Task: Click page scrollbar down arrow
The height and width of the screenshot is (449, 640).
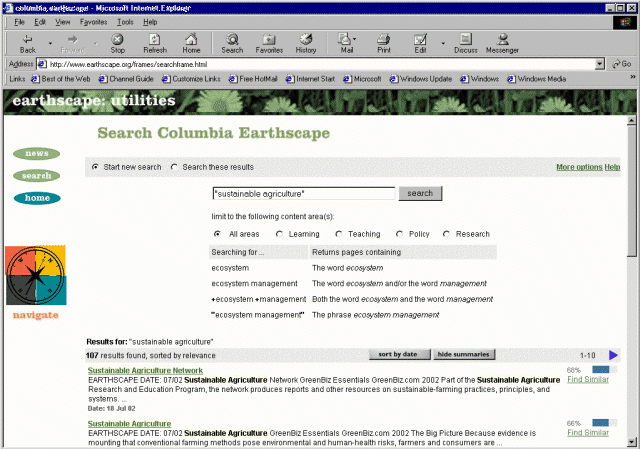Action: (631, 441)
